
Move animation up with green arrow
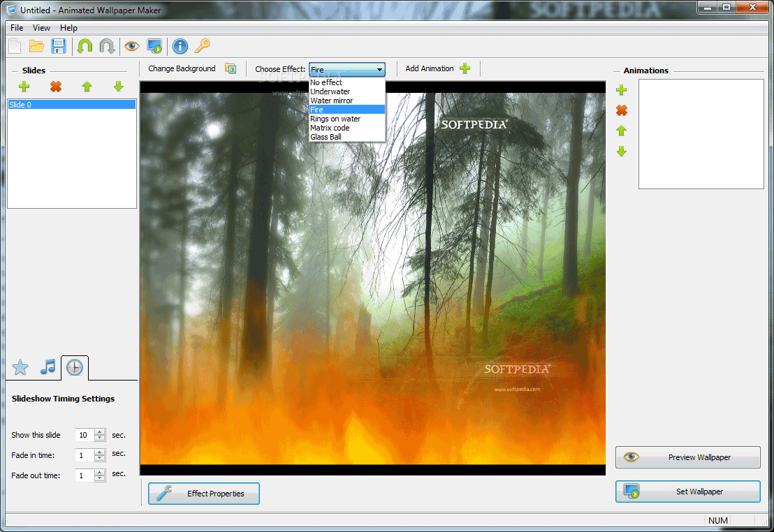(621, 131)
